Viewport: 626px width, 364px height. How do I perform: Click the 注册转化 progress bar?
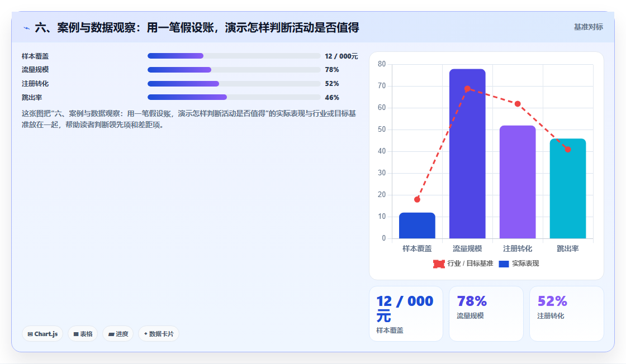click(234, 84)
